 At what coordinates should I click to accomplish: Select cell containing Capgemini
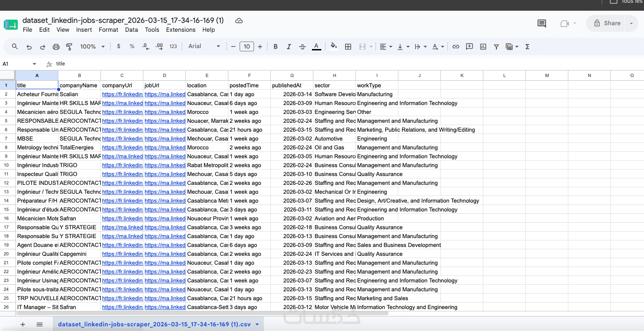(x=79, y=254)
